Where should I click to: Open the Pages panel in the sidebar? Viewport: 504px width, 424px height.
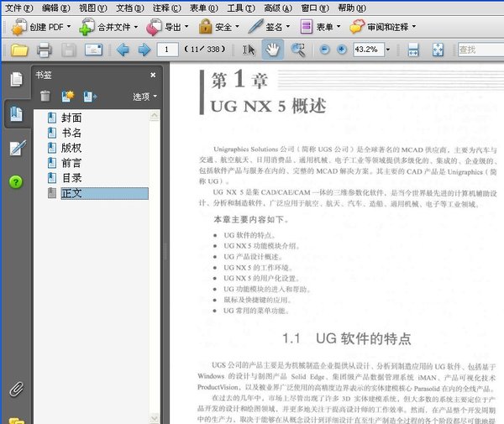point(15,80)
